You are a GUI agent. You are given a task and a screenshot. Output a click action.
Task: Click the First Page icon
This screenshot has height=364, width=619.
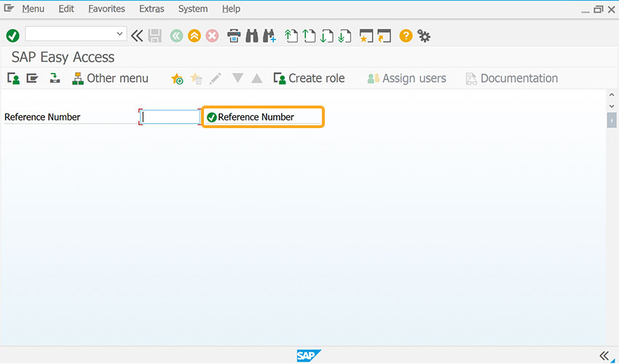tap(291, 36)
